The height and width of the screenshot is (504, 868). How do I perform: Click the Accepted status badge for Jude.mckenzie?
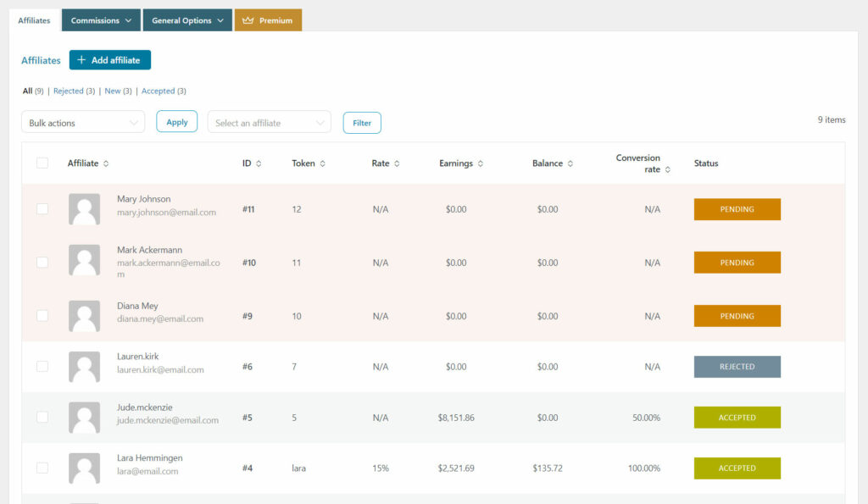[737, 418]
